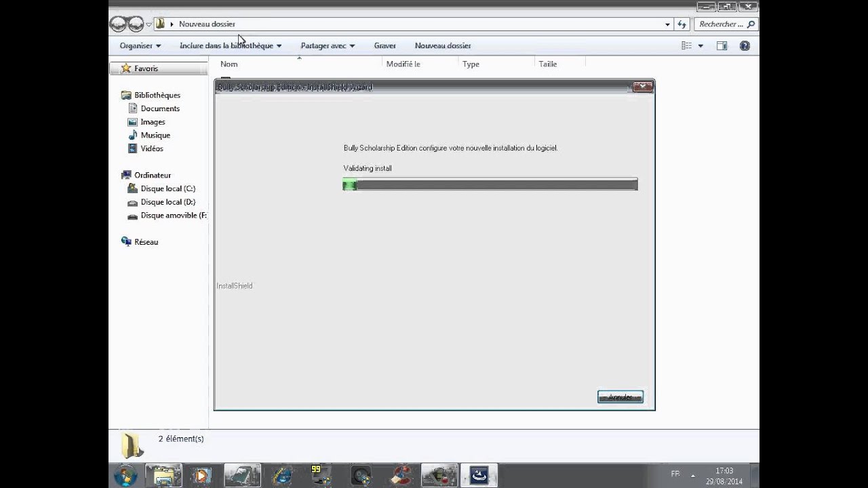This screenshot has height=488, width=868.
Task: Click the Musique note icon
Action: click(133, 135)
